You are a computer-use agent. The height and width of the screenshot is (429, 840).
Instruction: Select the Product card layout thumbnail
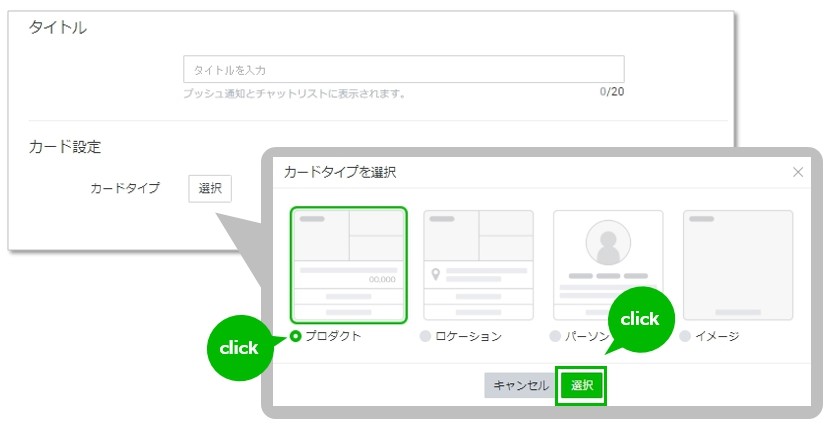[348, 265]
